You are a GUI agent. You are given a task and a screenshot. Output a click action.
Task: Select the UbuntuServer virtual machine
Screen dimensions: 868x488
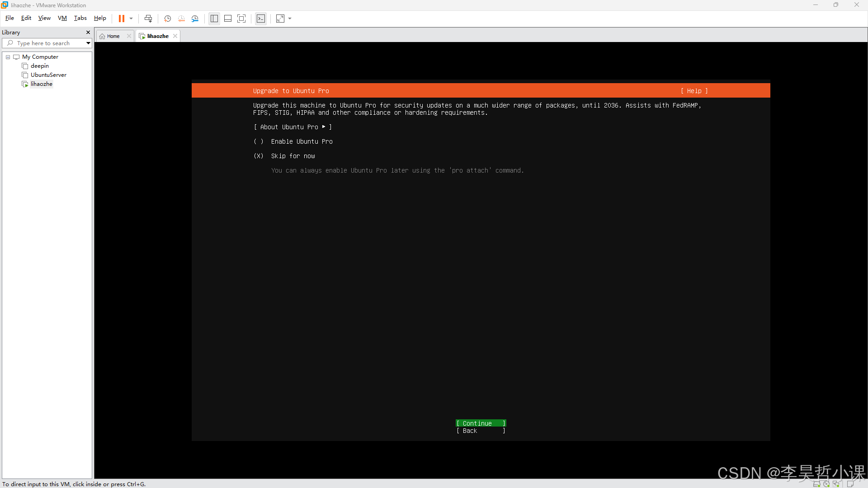pos(48,75)
